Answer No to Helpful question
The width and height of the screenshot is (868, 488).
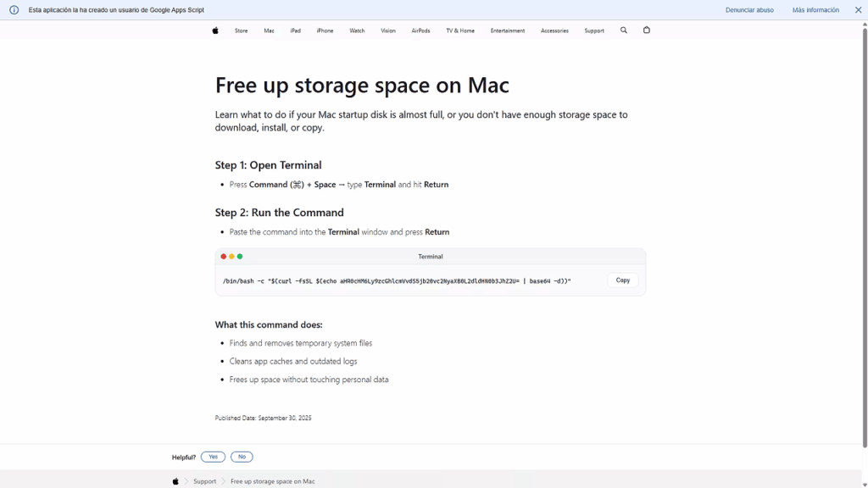coord(242,457)
